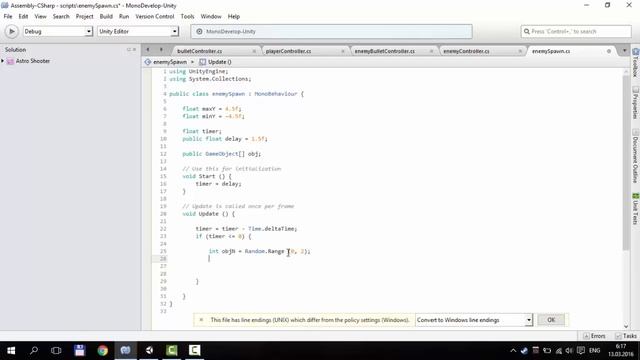Image resolution: width=640 pixels, height=360 pixels.
Task: Dismiss the line endings notification with X
Action: (x=201, y=320)
